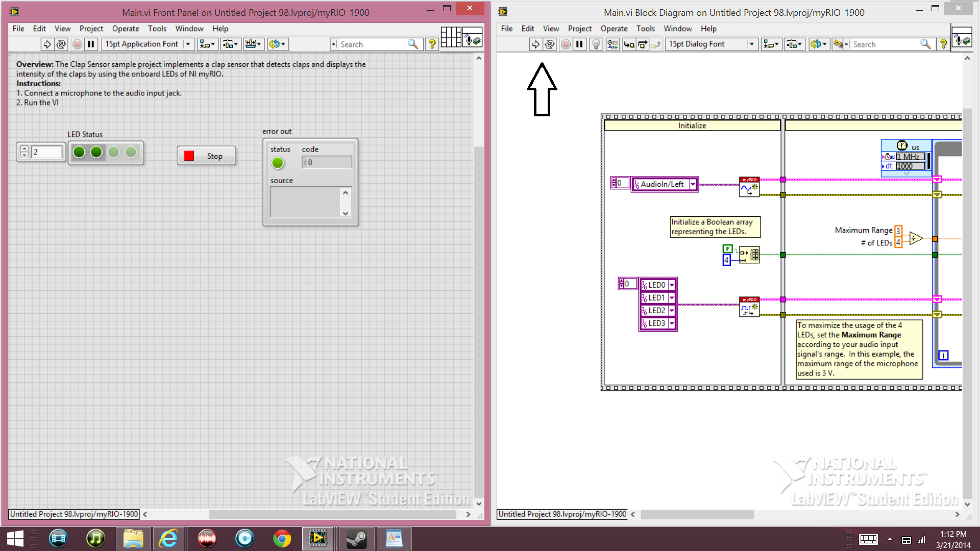Expand the 15pt Application Font dropdown
The height and width of the screenshot is (551, 980).
tap(188, 44)
